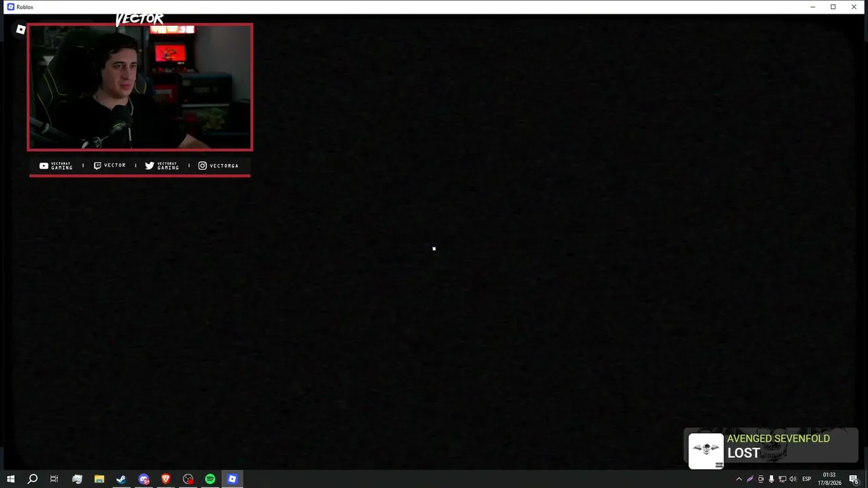The width and height of the screenshot is (868, 488).
Task: Click the purple feather tray icon
Action: click(x=750, y=479)
